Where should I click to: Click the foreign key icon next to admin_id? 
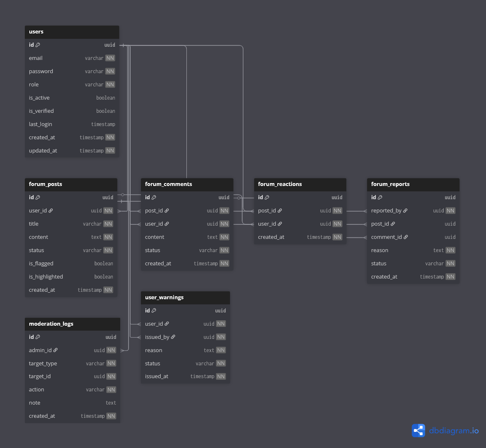click(55, 350)
